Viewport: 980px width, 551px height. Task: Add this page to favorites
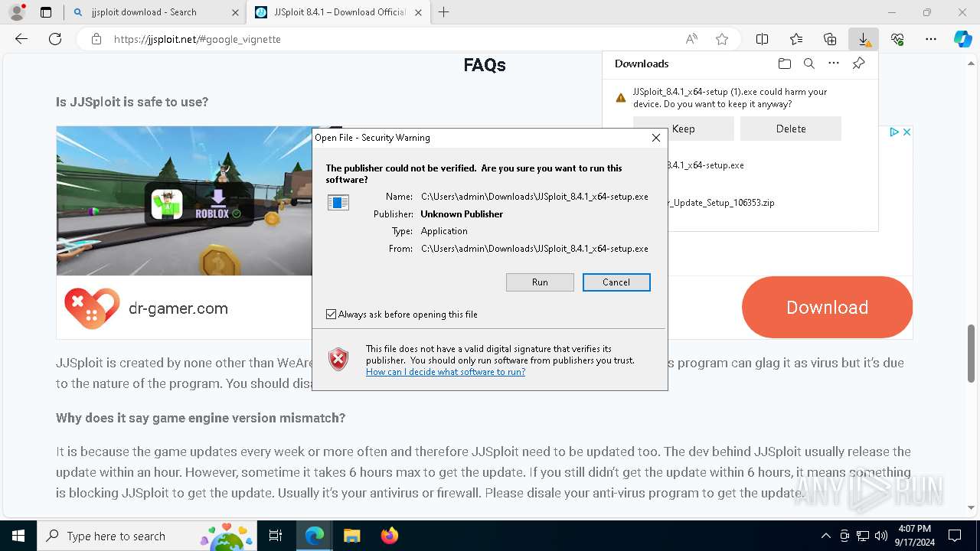[x=722, y=39]
